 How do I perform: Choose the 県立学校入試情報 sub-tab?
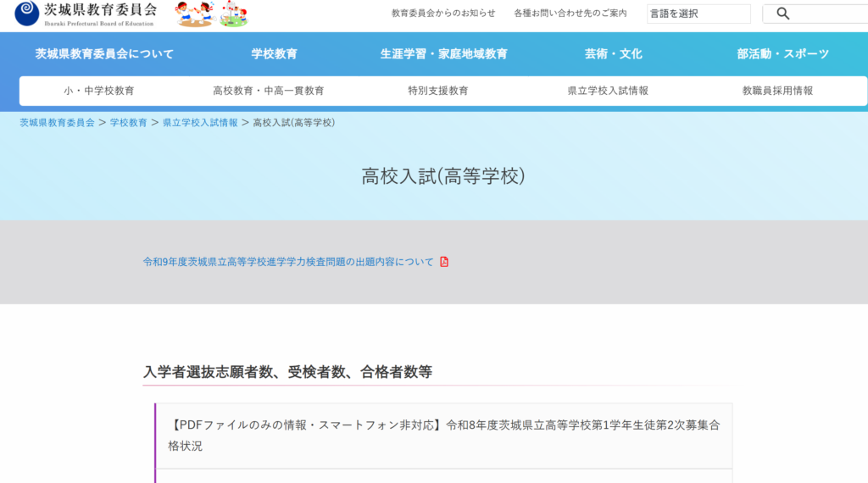[x=608, y=91]
